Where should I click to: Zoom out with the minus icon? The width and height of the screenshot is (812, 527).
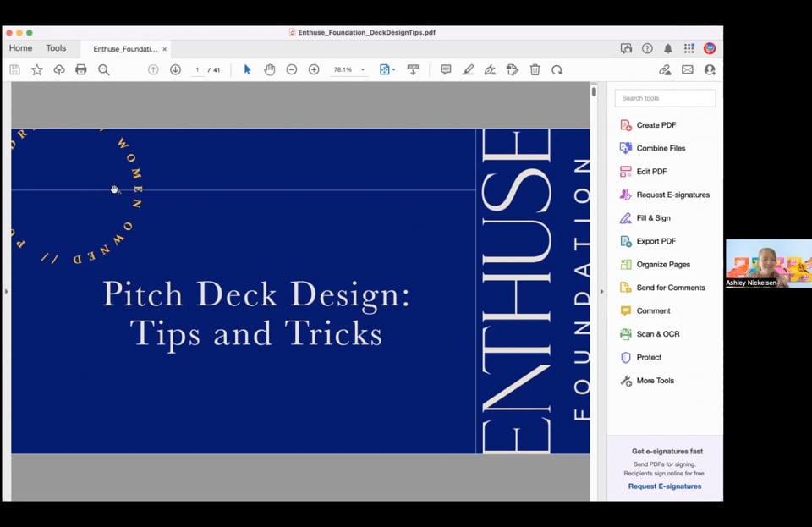click(292, 70)
